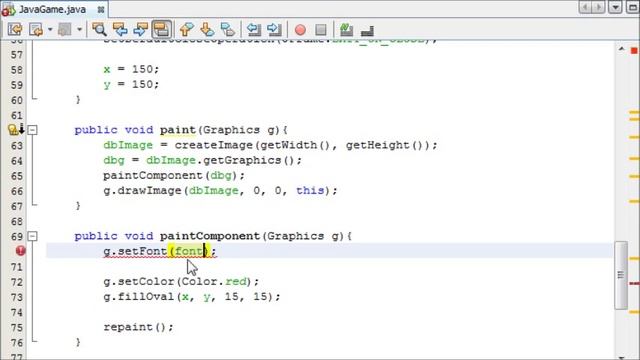The image size is (640, 360).
Task: Find the previous occurrence
Action: (x=120, y=29)
